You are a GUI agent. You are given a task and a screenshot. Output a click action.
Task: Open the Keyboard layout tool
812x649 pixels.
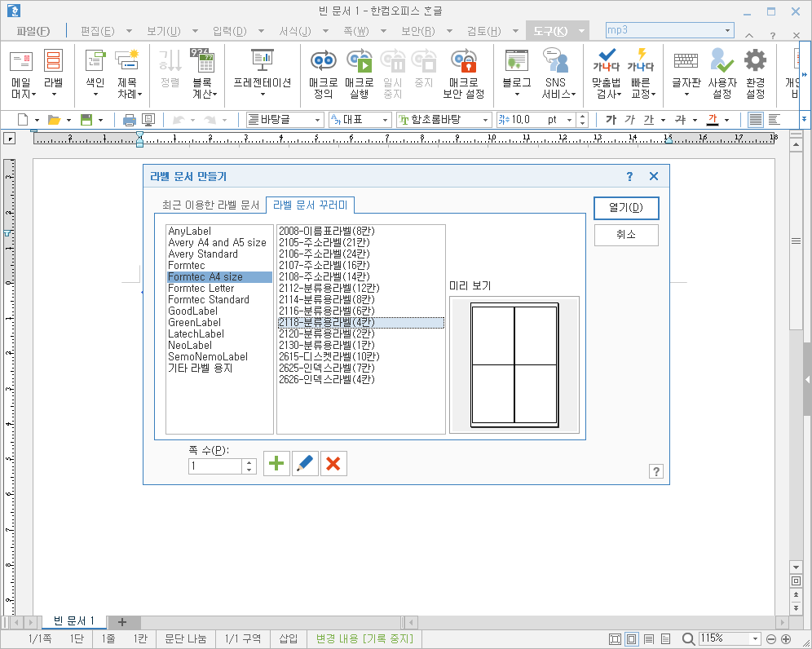point(686,74)
